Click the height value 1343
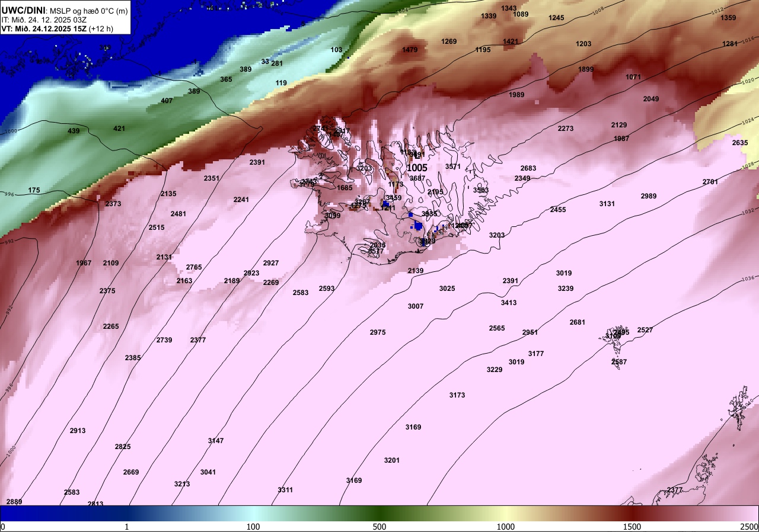This screenshot has height=532, width=759. tap(509, 8)
